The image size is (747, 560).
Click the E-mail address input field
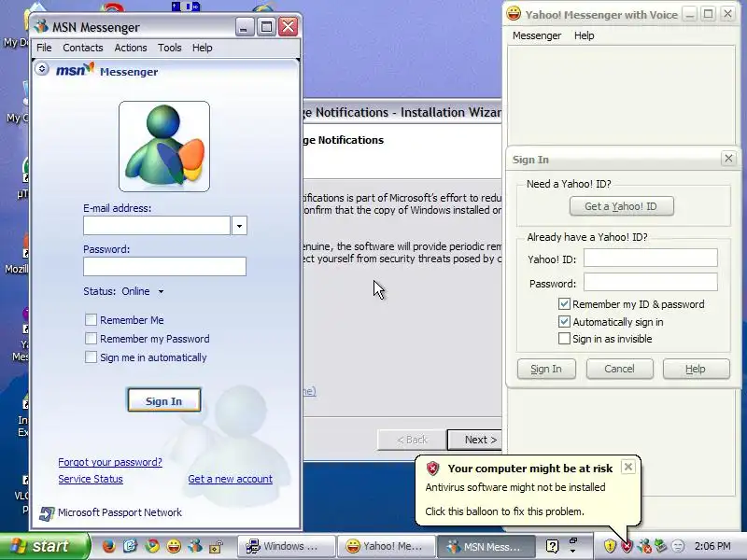[157, 226]
